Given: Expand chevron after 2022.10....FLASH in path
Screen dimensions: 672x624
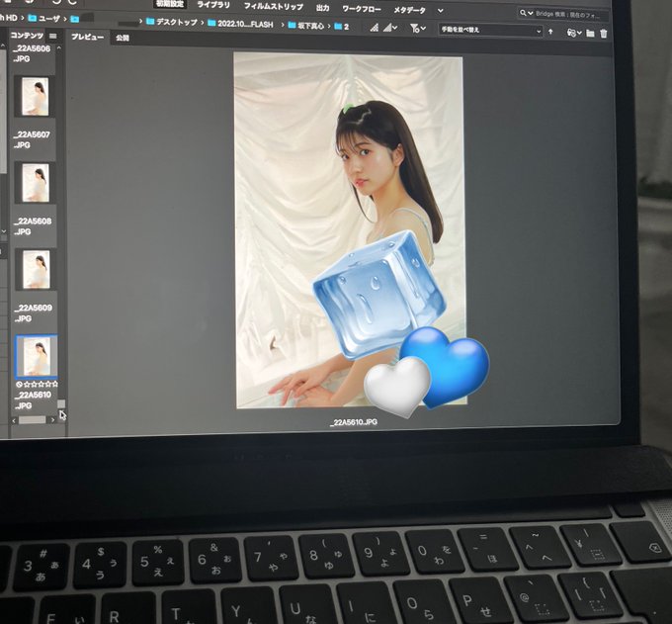Looking at the screenshot, I should click(x=283, y=25).
